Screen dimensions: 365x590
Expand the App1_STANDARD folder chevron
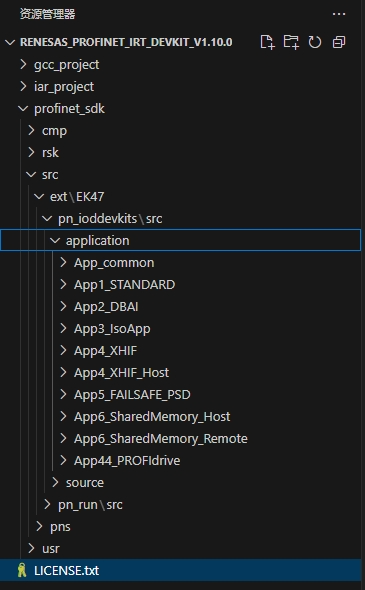(x=63, y=284)
